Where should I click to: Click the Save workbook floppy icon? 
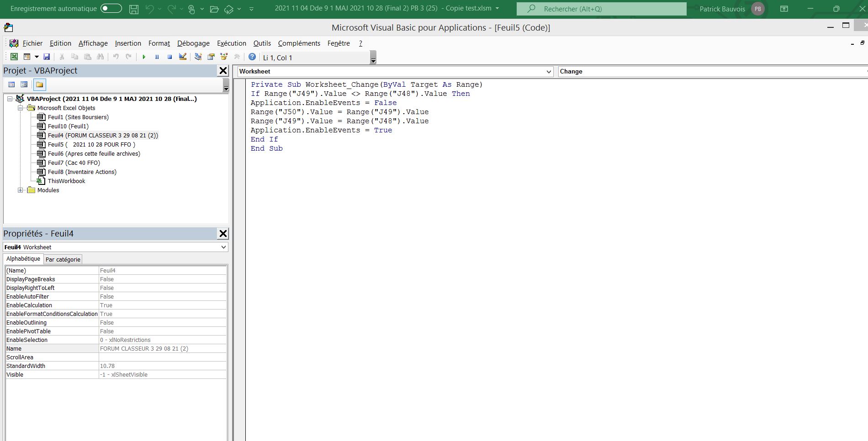pos(47,57)
